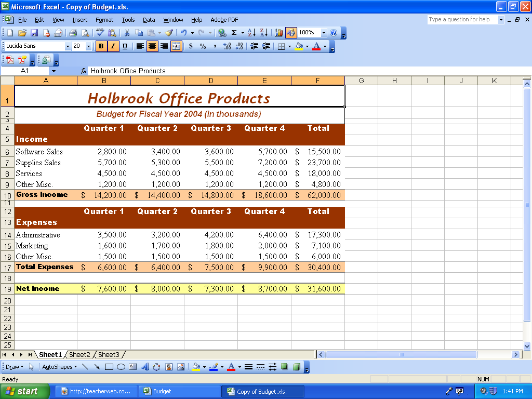Apply Currency Style dollar format

pyautogui.click(x=191, y=46)
